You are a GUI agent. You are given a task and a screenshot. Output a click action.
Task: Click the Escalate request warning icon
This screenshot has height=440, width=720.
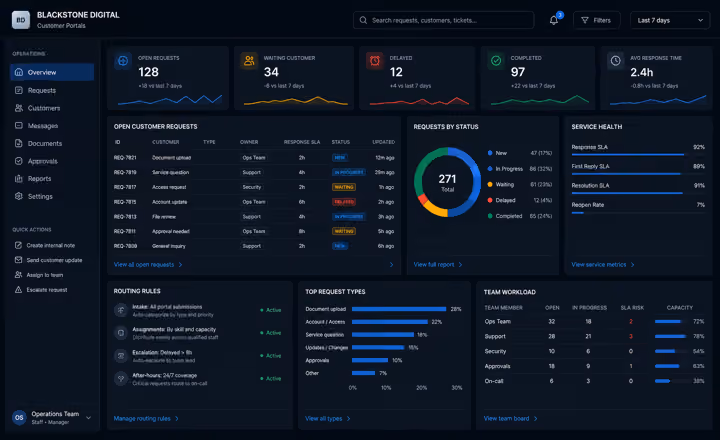(x=18, y=289)
